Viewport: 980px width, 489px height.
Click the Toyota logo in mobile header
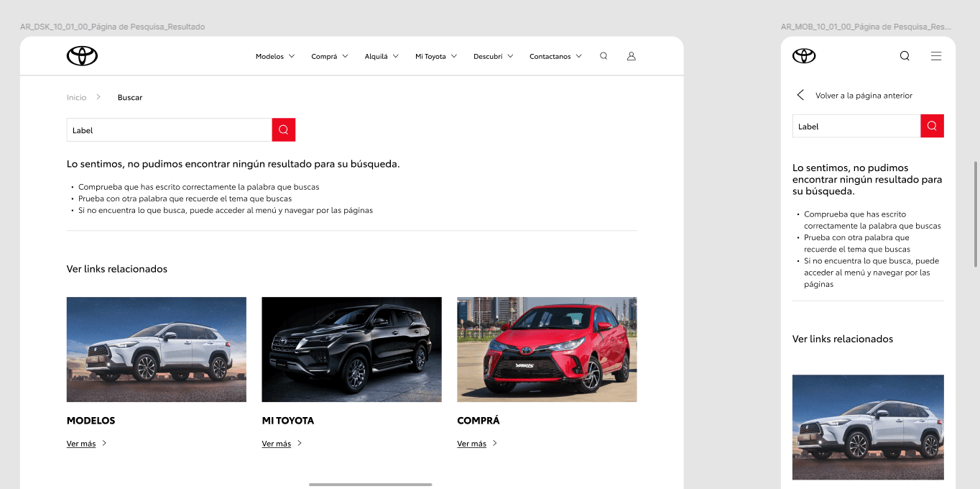804,56
